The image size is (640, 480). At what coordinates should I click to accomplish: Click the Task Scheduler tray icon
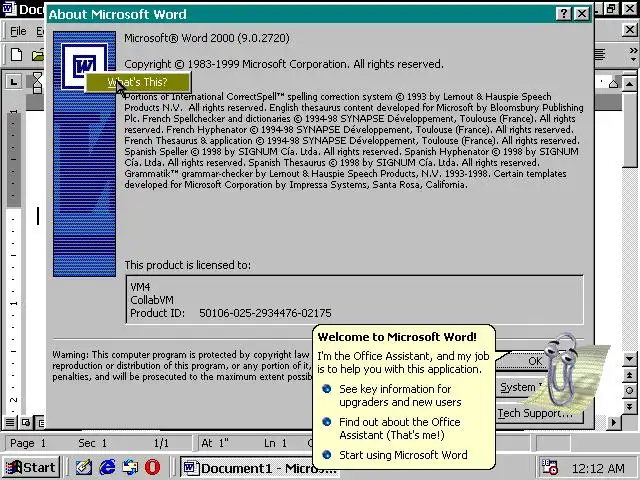549,467
